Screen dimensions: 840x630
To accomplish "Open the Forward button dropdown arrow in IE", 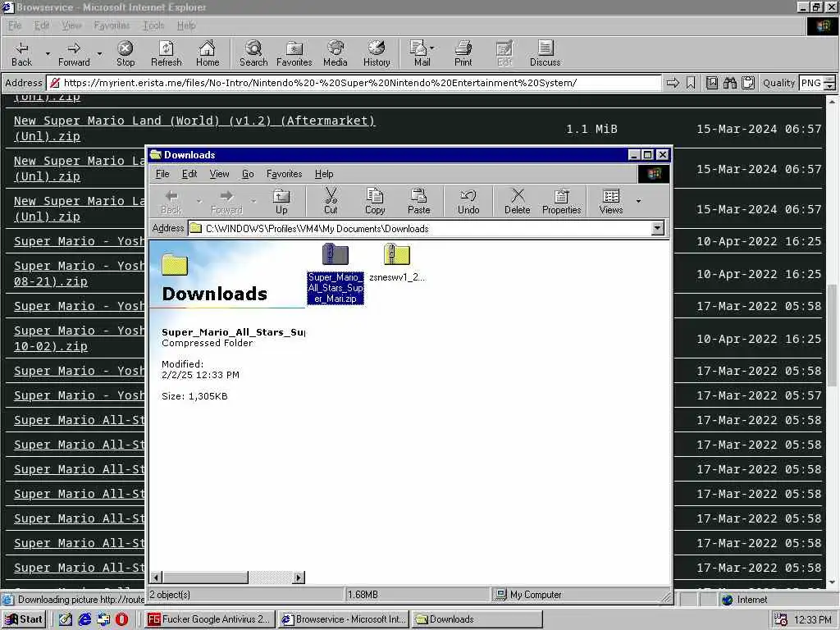I will pyautogui.click(x=99, y=53).
